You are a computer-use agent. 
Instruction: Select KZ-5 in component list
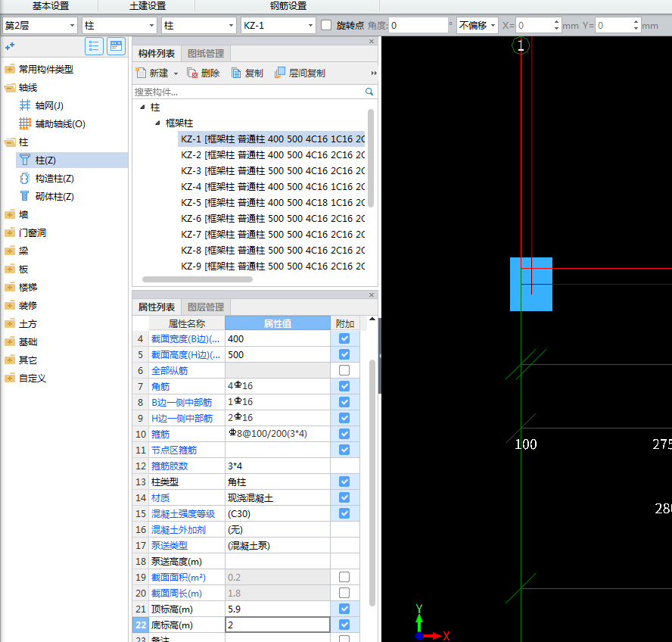[271, 202]
